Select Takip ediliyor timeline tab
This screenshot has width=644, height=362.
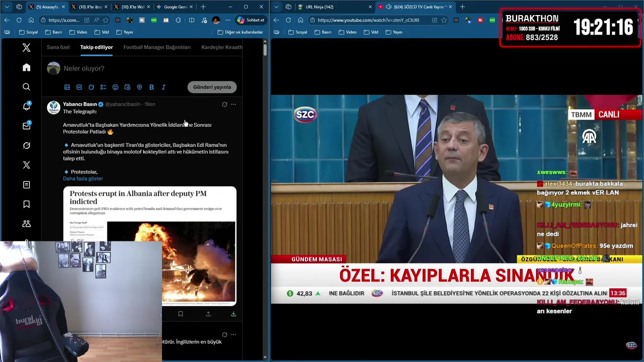point(97,47)
